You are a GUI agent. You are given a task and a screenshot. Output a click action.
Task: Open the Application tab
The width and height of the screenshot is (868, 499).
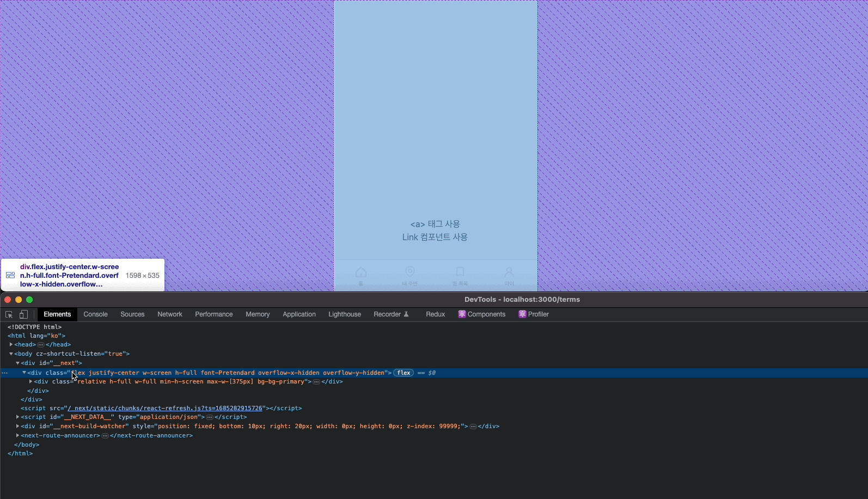click(299, 314)
